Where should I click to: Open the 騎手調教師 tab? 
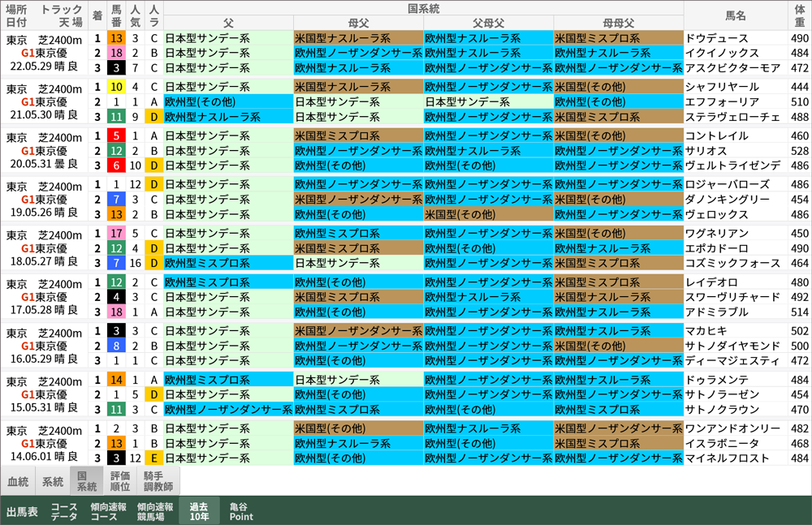(158, 481)
